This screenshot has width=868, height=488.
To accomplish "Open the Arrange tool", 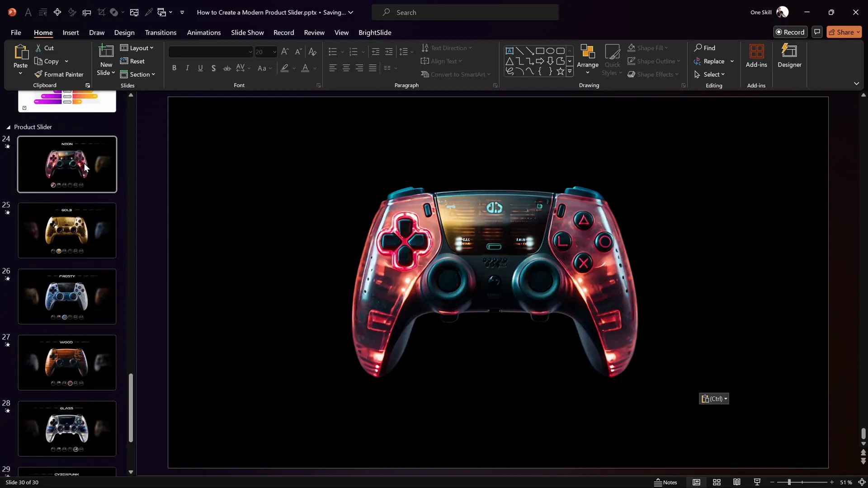I will [588, 59].
